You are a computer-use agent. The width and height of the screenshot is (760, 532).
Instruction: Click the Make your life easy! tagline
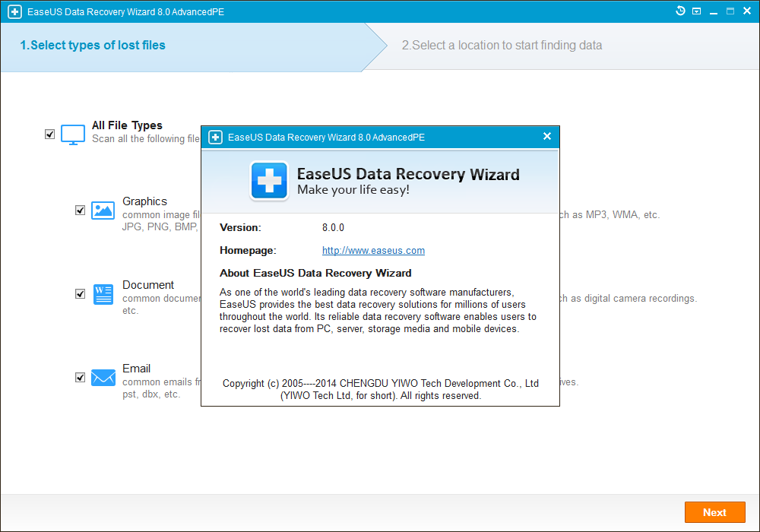coord(353,189)
